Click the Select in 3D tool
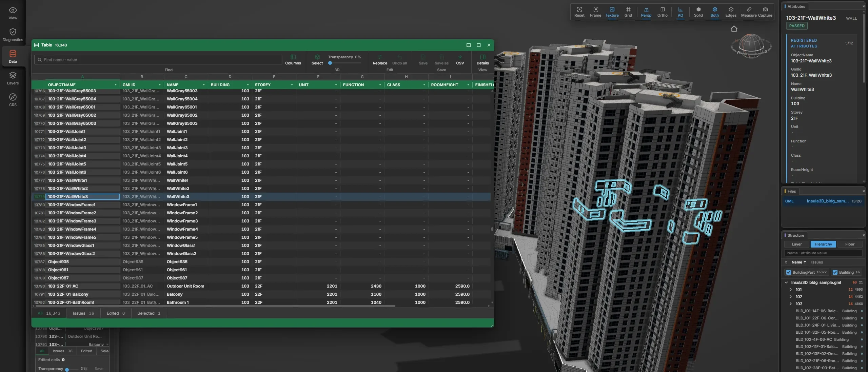This screenshot has width=868, height=372. click(x=317, y=59)
